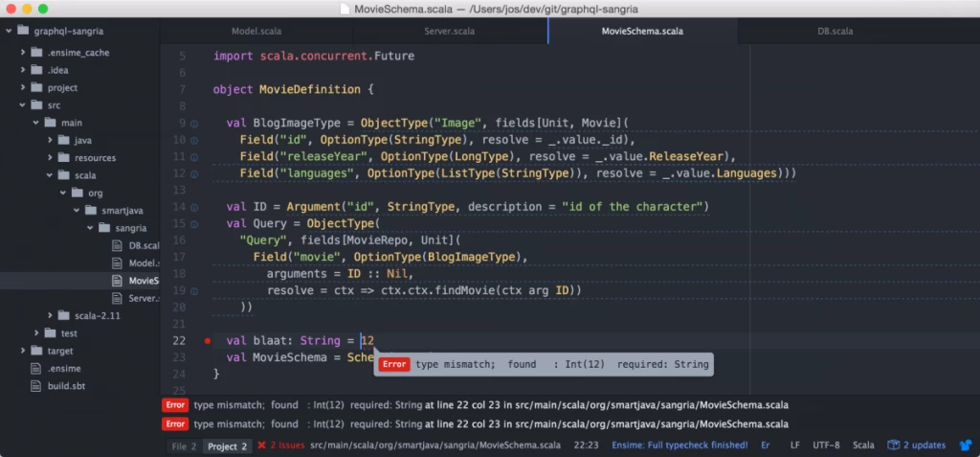This screenshot has width=980, height=457.
Task: Click the gutter marker on line 10
Action: [193, 140]
